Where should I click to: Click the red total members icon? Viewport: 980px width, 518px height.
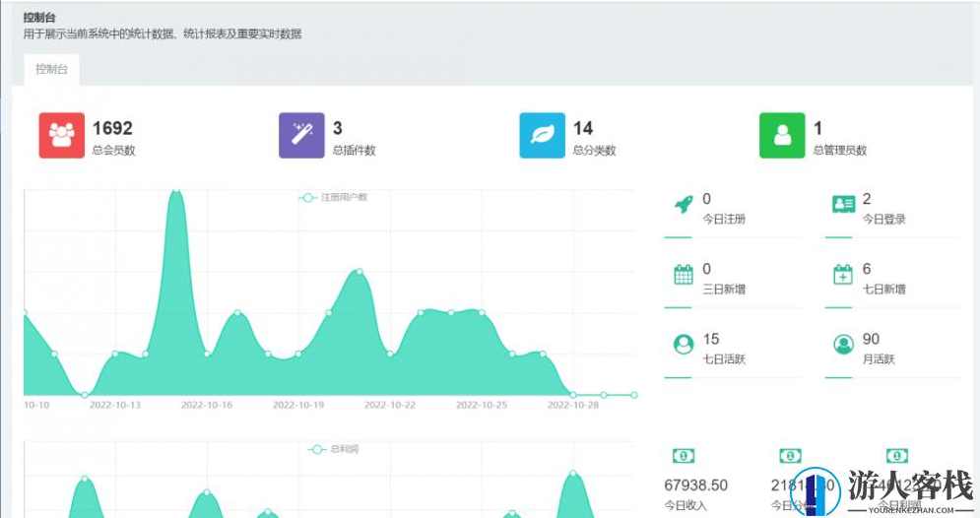point(61,135)
